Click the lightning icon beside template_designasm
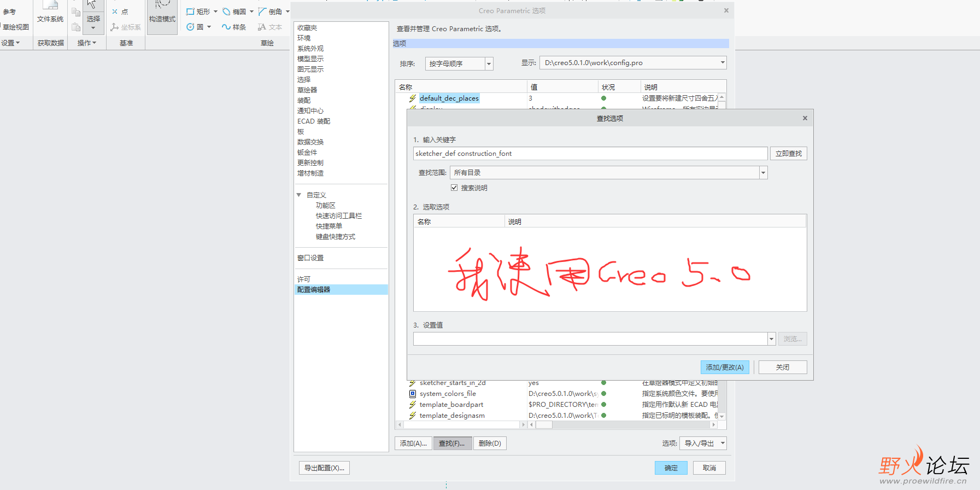 pyautogui.click(x=413, y=416)
